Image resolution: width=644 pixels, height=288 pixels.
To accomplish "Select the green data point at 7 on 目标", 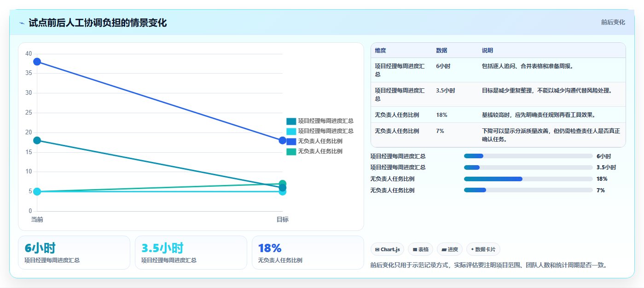I will 283,184.
